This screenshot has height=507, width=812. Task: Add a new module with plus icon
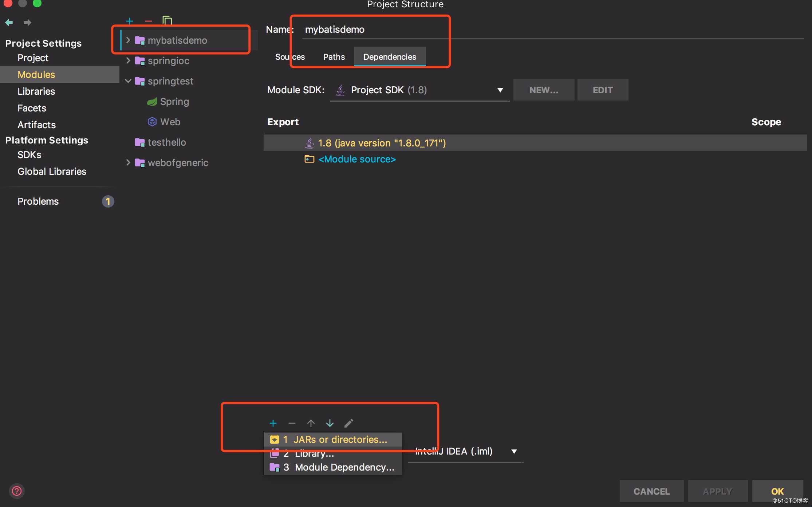pos(130,21)
